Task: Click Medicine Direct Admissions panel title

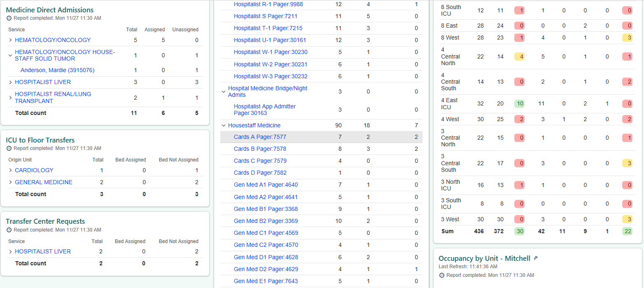Action: click(50, 10)
